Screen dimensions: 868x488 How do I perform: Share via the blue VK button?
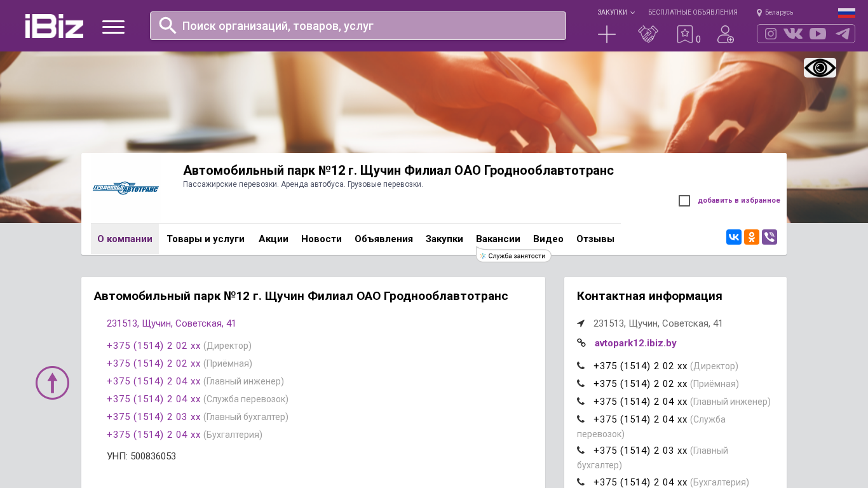[x=734, y=237]
